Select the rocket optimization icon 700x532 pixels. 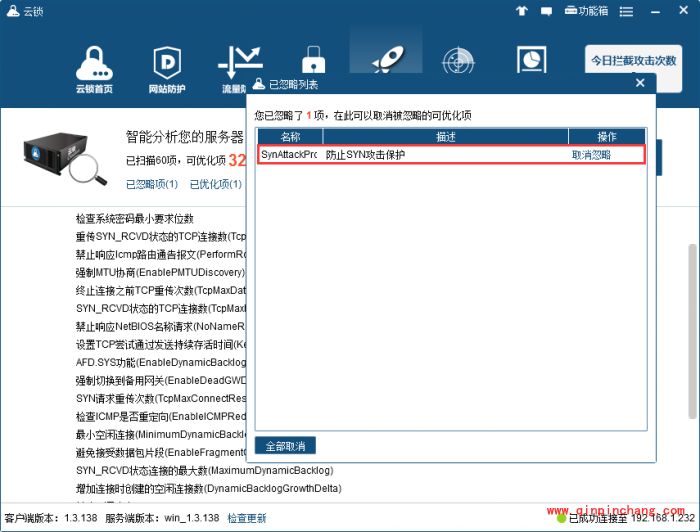coord(387,59)
